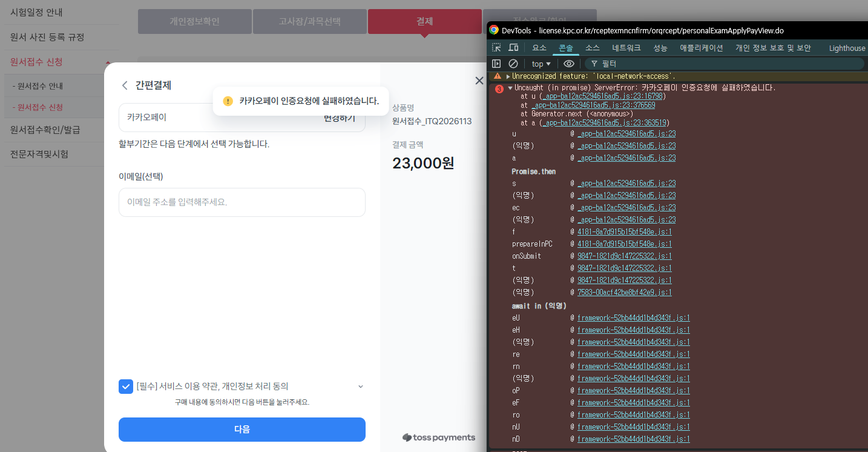Click the 23,000원 payment amount
The image size is (868, 452).
[x=423, y=163]
